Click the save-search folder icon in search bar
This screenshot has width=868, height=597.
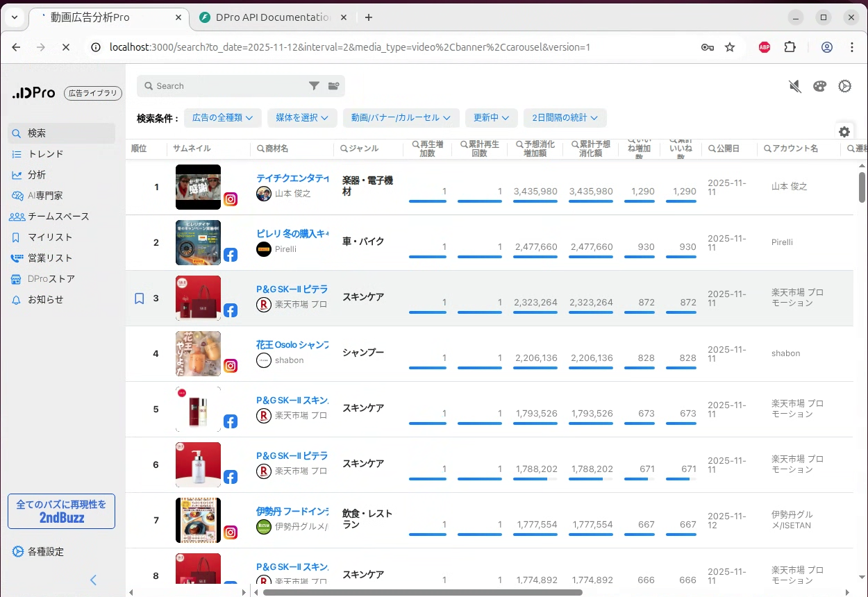[334, 86]
